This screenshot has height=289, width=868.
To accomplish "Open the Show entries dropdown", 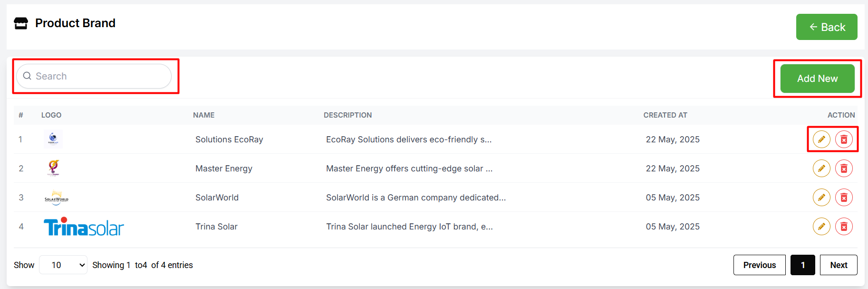I will (63, 265).
